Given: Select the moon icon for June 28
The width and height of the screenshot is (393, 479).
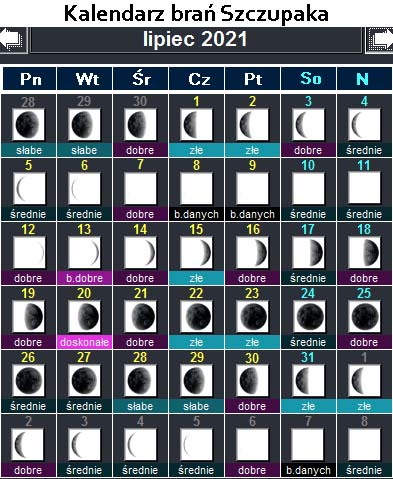Looking at the screenshot, I should (28, 124).
